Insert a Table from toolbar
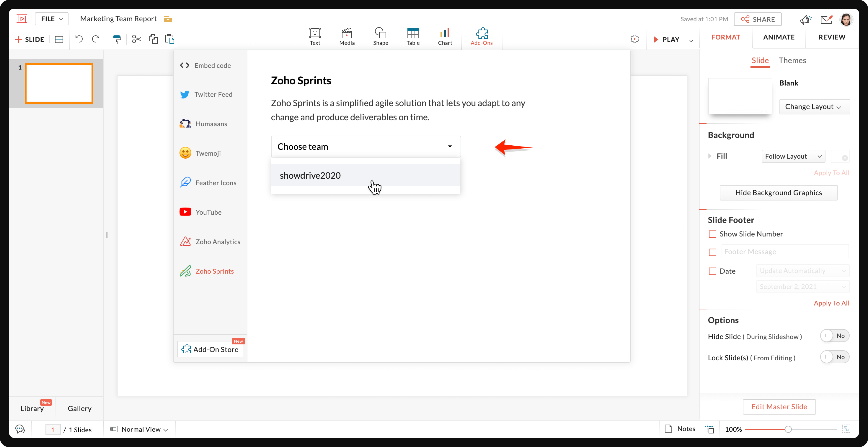868x447 pixels. click(413, 36)
